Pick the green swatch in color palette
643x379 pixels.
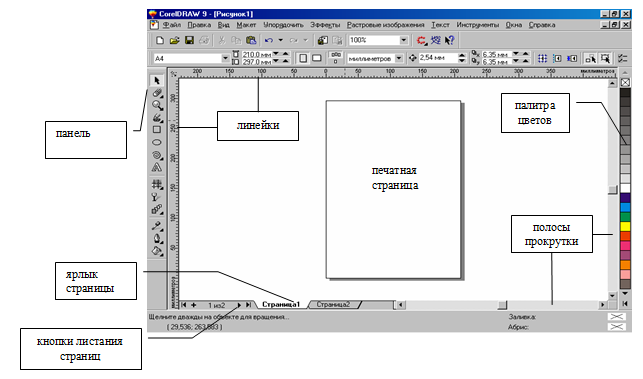coord(625,217)
